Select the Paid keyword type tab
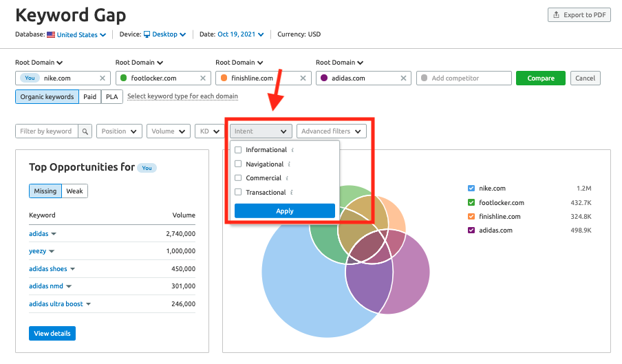This screenshot has width=622, height=364. (x=89, y=97)
